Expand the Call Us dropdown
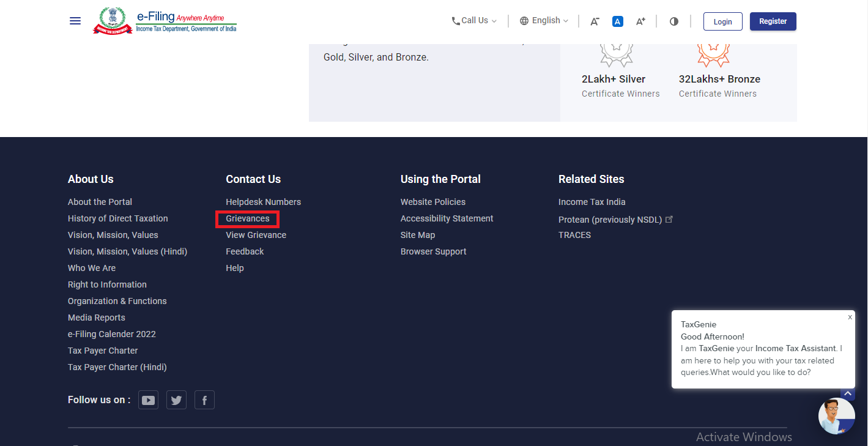 click(x=474, y=21)
